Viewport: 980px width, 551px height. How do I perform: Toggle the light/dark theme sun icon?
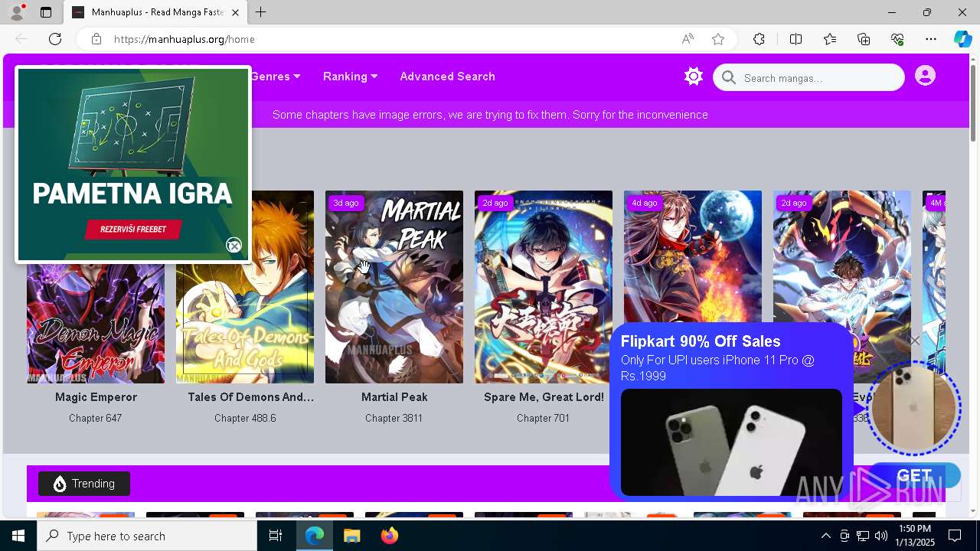click(694, 77)
